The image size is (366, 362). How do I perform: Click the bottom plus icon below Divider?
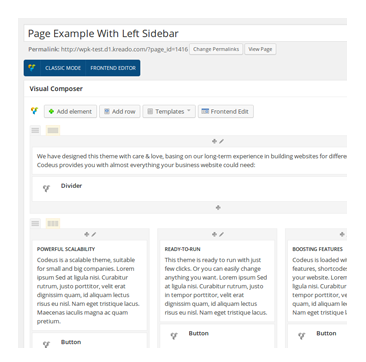[218, 208]
